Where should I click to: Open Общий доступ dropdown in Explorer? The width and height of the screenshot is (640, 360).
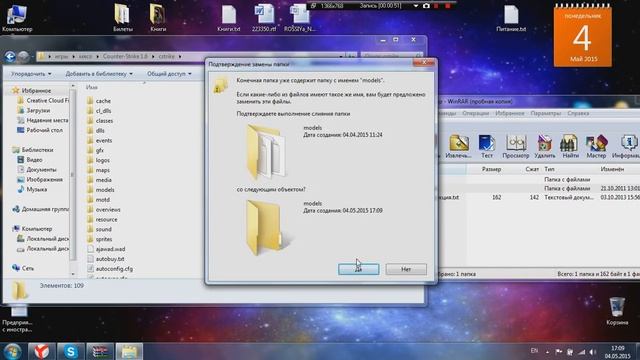click(x=169, y=74)
